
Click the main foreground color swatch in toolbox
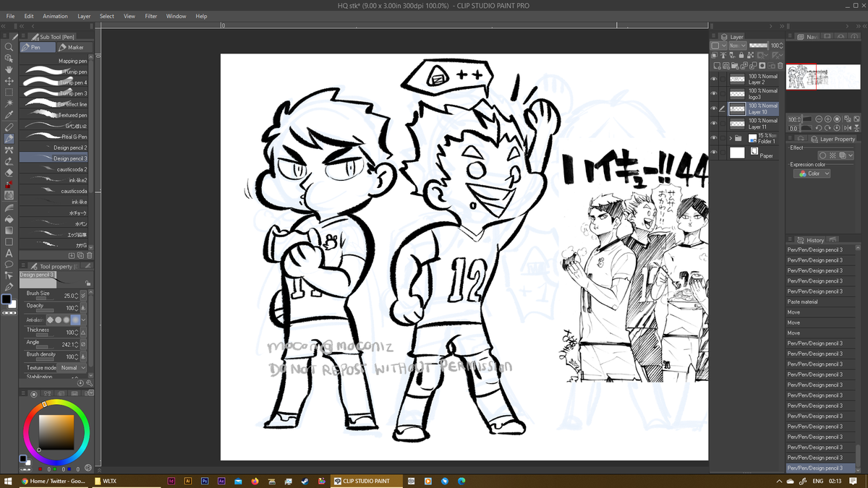pyautogui.click(x=7, y=299)
